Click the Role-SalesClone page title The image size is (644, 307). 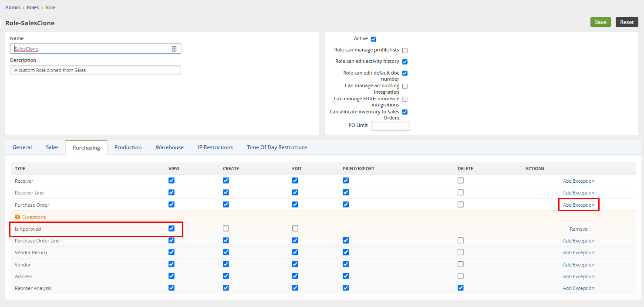[x=30, y=23]
